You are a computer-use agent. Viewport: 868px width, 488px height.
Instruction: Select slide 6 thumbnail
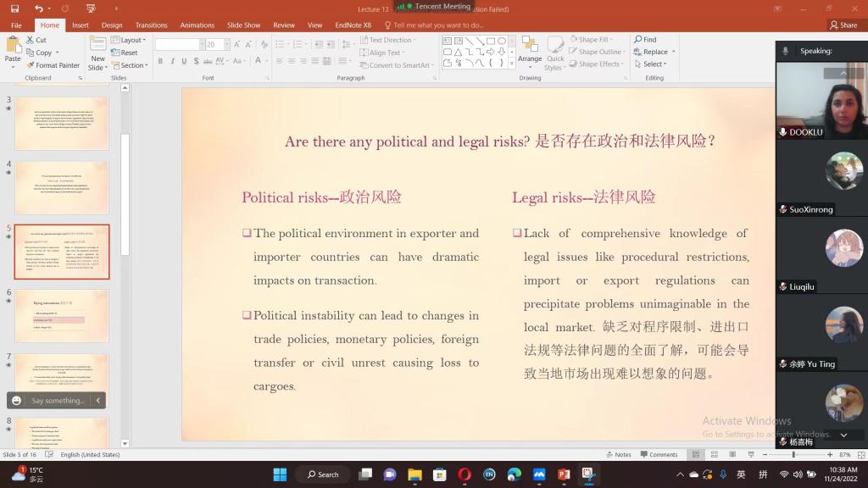point(62,316)
